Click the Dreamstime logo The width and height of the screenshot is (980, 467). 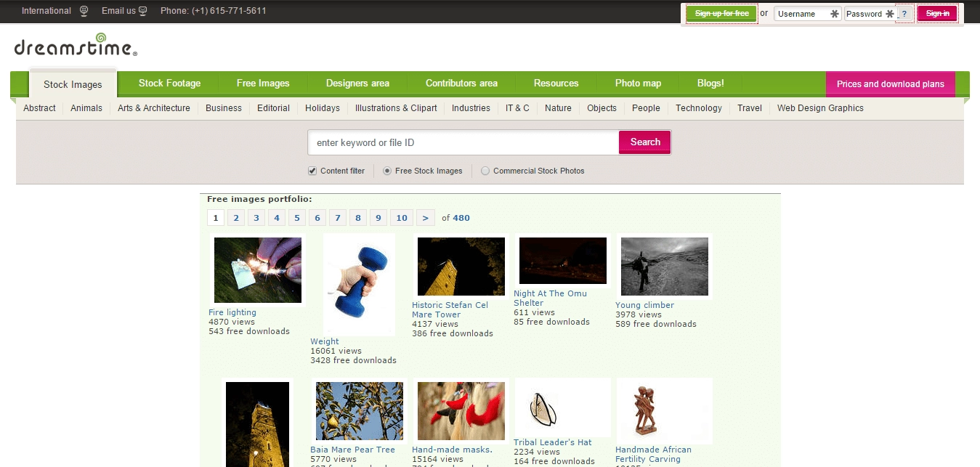[x=76, y=45]
